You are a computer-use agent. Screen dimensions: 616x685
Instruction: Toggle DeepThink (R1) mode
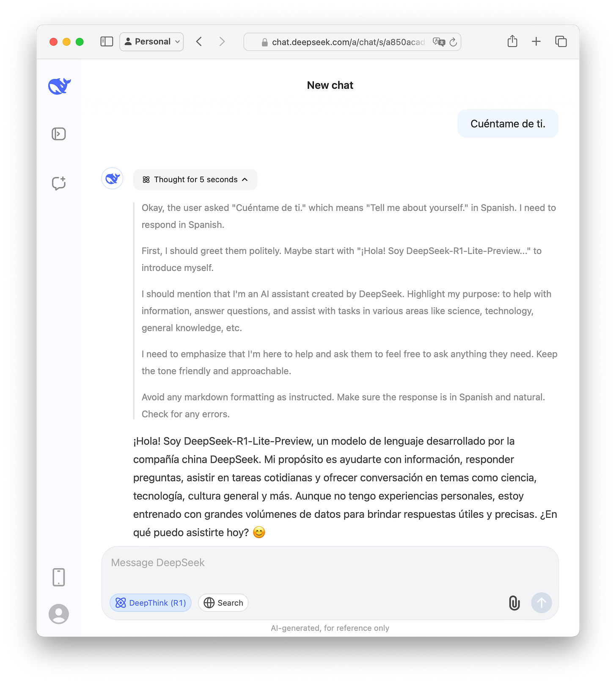tap(151, 603)
